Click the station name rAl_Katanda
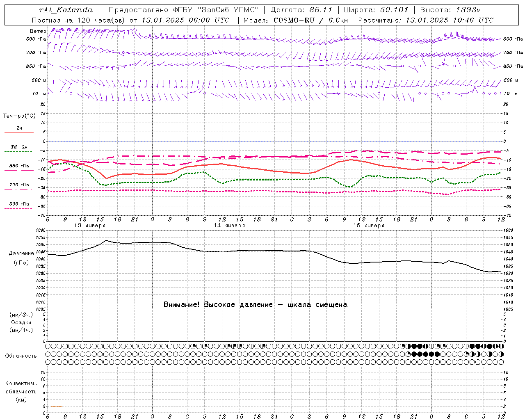 click(x=66, y=10)
